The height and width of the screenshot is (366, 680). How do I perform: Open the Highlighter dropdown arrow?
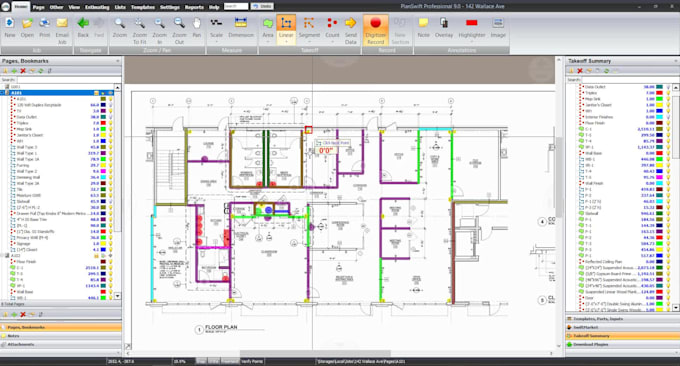[x=472, y=42]
